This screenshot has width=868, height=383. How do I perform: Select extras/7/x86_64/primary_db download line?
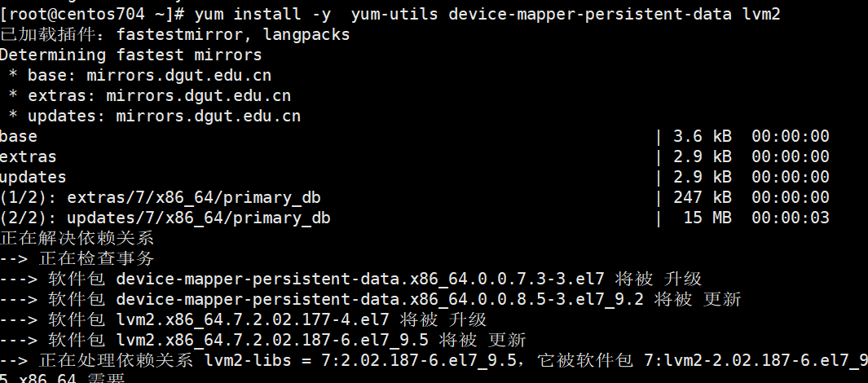415,197
